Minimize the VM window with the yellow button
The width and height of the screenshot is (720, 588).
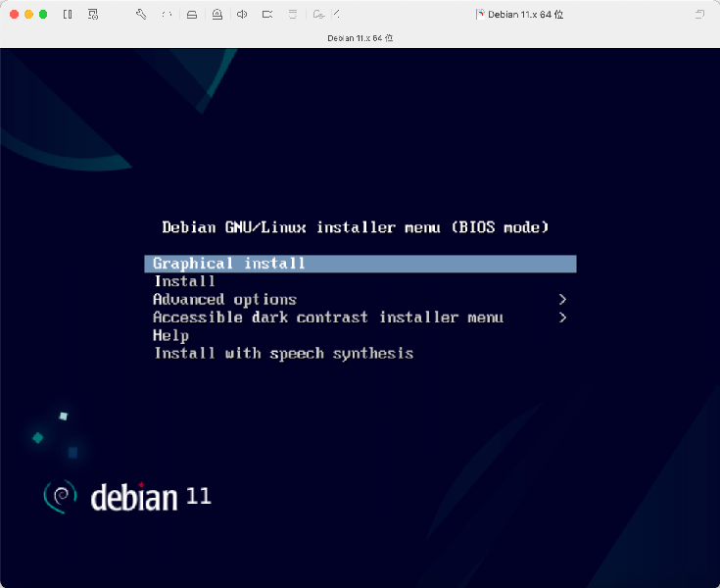(x=28, y=15)
